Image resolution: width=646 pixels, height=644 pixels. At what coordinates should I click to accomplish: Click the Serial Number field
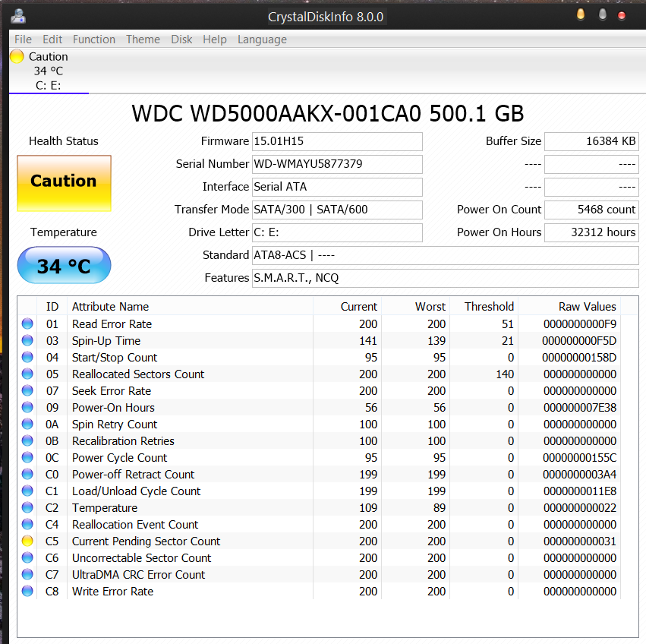point(337,164)
